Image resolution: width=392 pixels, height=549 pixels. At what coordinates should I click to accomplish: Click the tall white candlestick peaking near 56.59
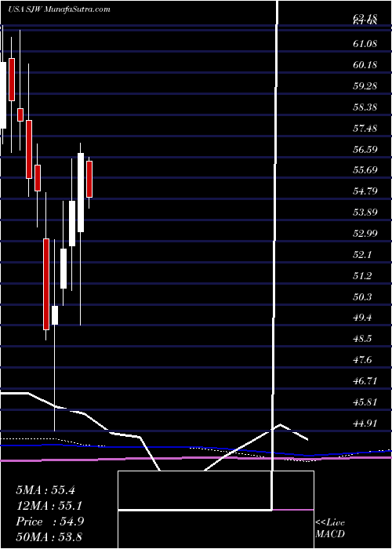pos(81,192)
